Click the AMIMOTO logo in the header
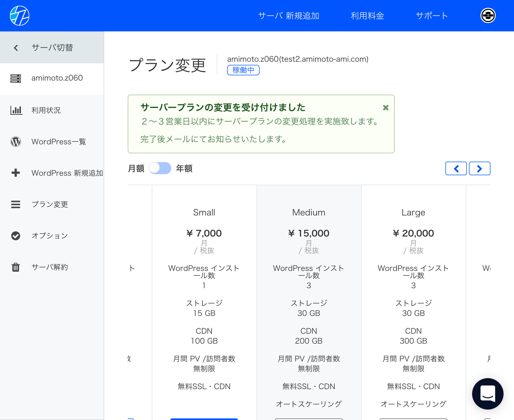 (x=20, y=16)
